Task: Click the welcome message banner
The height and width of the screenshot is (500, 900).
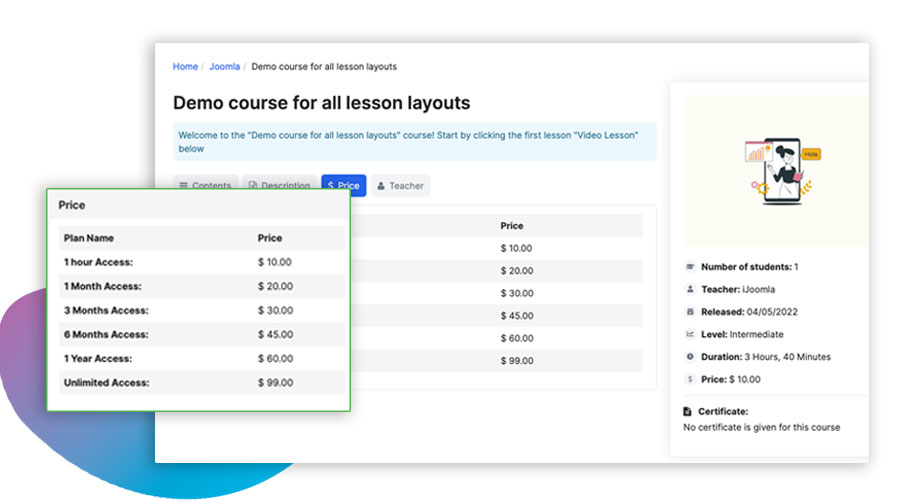Action: tap(414, 142)
